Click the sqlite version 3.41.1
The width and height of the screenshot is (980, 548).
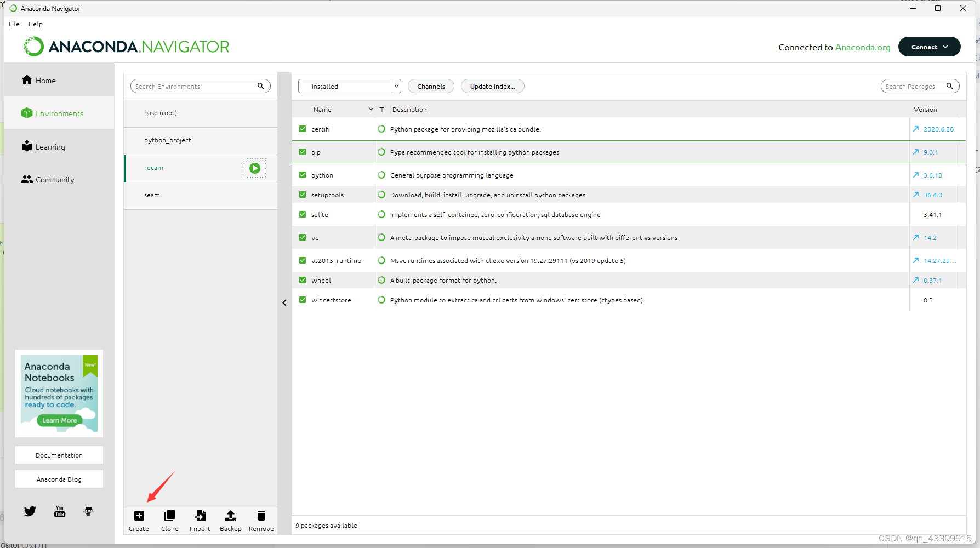932,215
